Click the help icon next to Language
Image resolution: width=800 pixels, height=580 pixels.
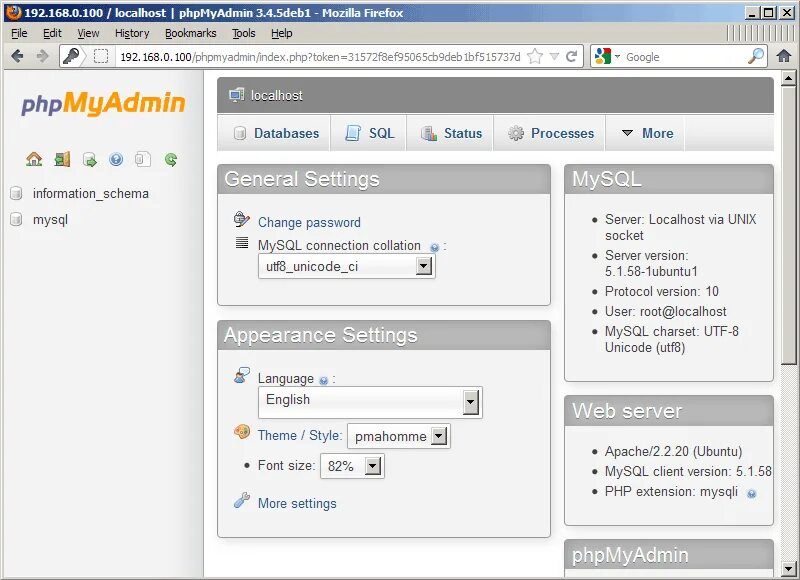pyautogui.click(x=323, y=381)
